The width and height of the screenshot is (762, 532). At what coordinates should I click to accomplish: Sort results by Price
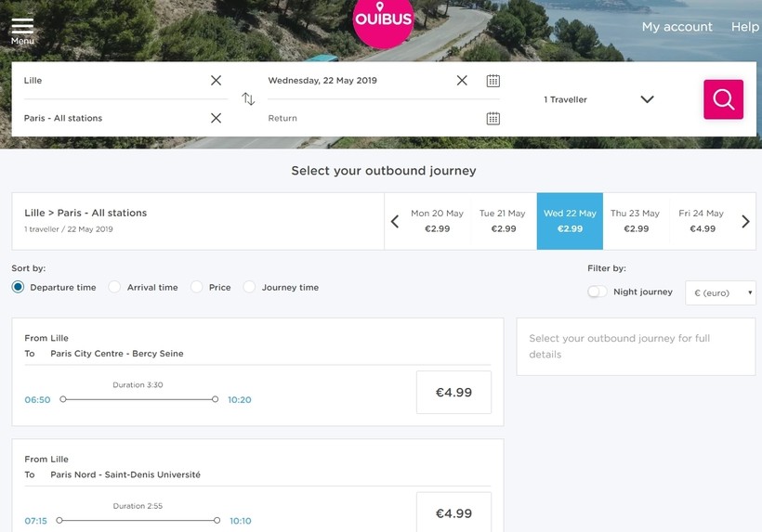pyautogui.click(x=197, y=288)
